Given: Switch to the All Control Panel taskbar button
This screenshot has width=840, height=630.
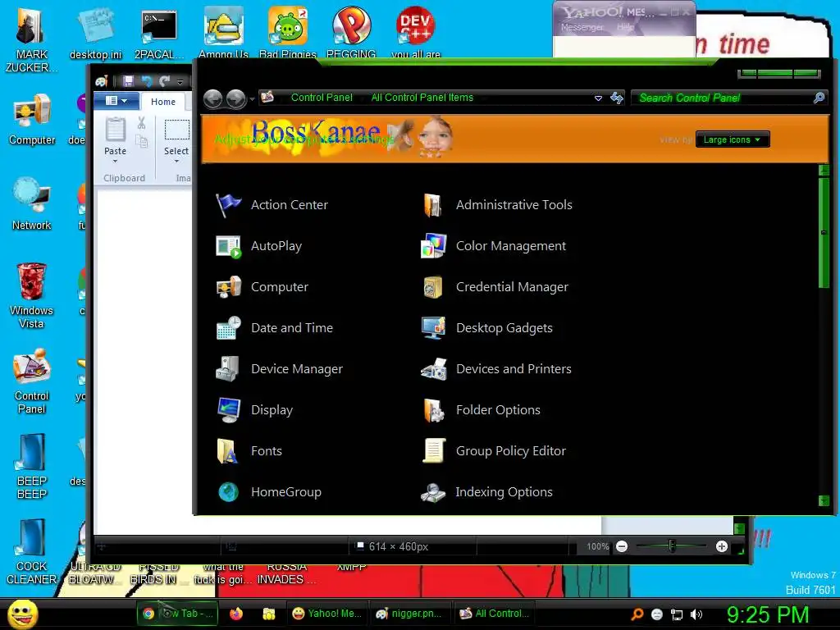Looking at the screenshot, I should pyautogui.click(x=495, y=614).
